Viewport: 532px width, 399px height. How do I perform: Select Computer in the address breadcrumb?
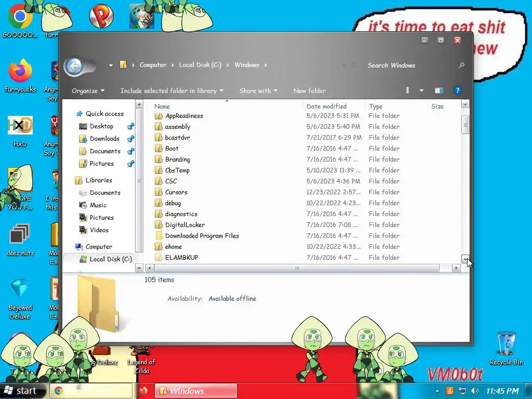[153, 65]
